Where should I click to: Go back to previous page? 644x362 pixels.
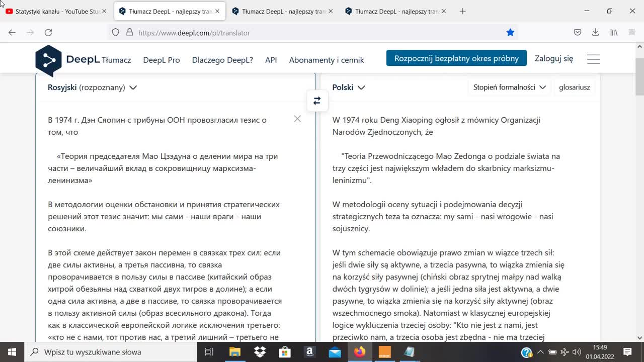tap(12, 32)
